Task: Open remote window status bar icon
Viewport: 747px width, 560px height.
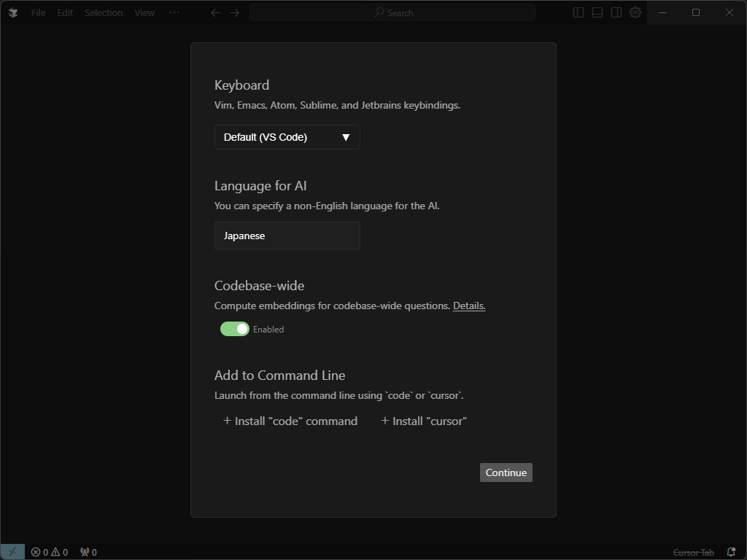Action: coord(12,552)
